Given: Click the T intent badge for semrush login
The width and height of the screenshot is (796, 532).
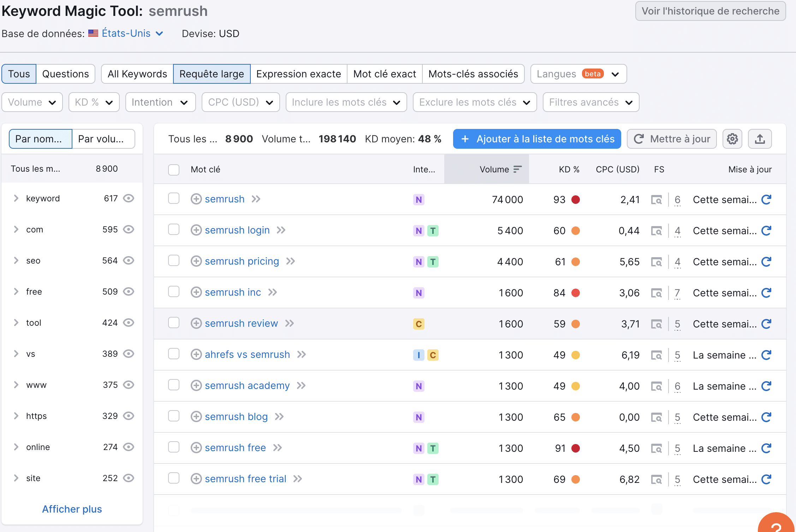Looking at the screenshot, I should pyautogui.click(x=433, y=231).
